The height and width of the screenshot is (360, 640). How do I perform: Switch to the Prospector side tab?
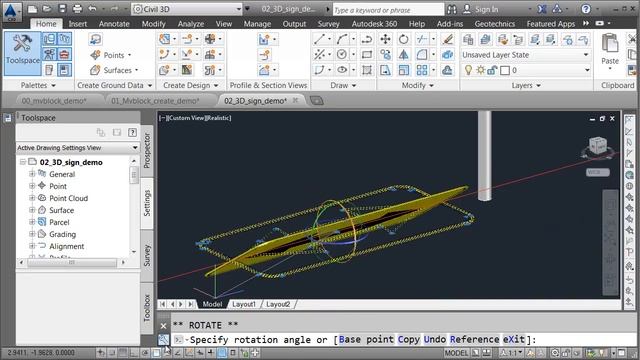click(x=147, y=151)
